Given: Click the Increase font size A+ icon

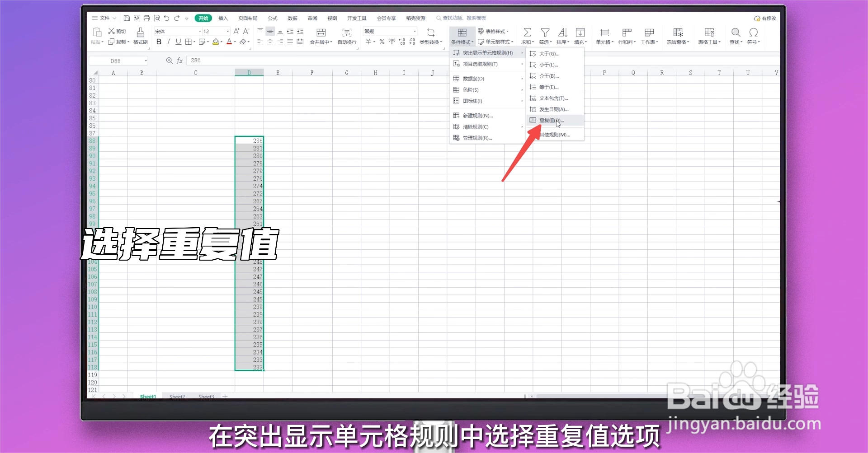Looking at the screenshot, I should click(x=236, y=31).
